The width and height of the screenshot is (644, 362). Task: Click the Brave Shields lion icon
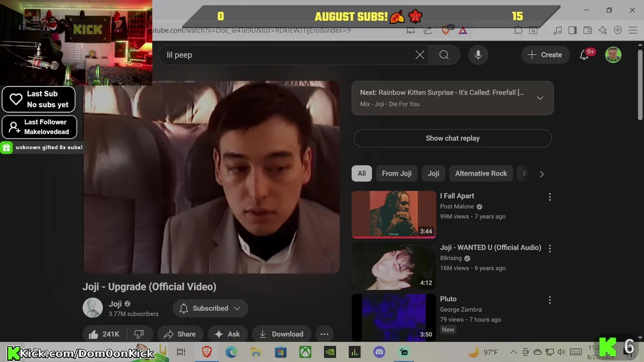[x=445, y=30]
